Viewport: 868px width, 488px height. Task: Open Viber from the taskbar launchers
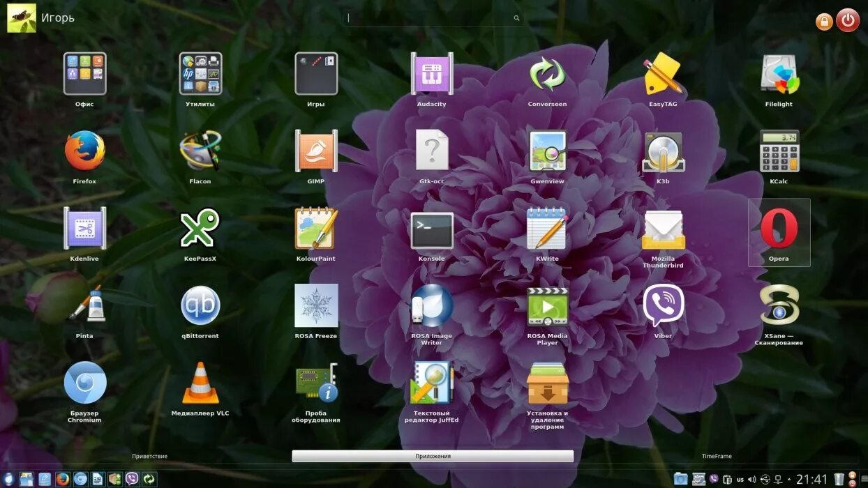[x=132, y=479]
